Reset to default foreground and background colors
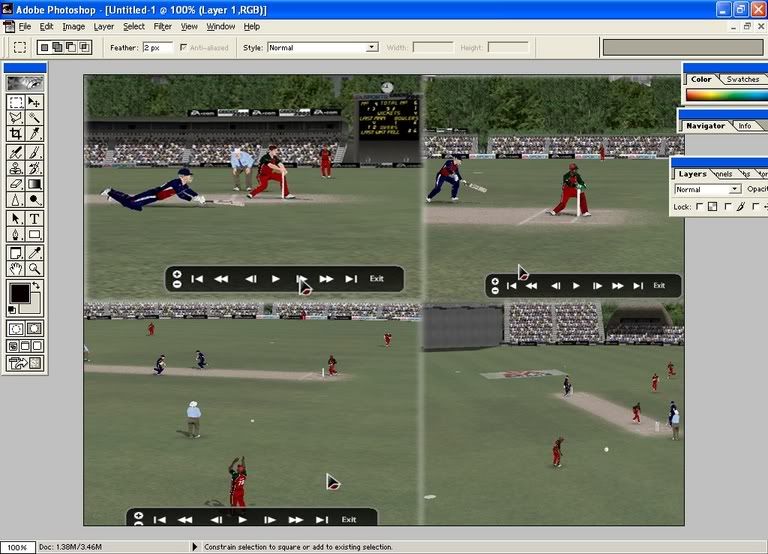 point(12,310)
